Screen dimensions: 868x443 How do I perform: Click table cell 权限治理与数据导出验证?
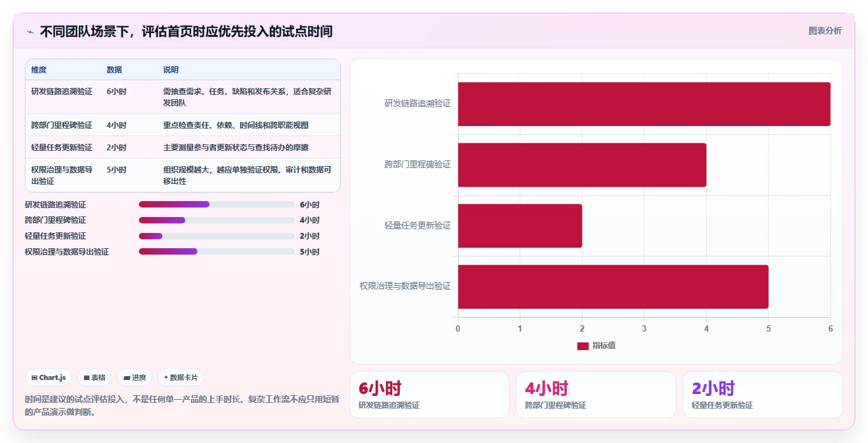coord(62,176)
